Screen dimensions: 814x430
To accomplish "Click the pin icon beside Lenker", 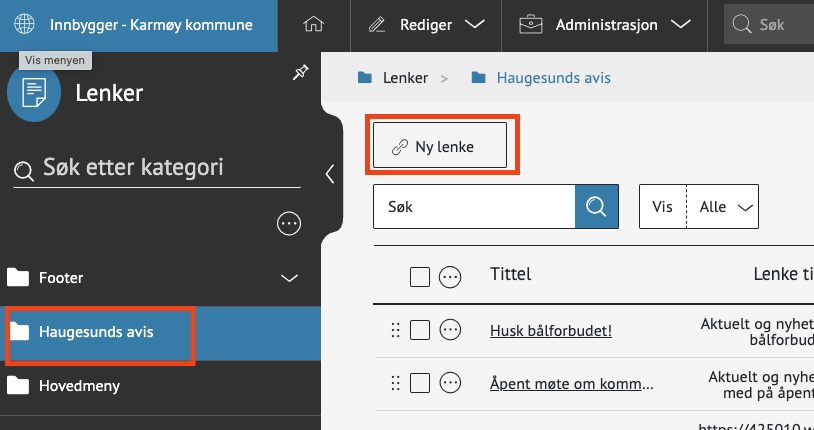I will [301, 73].
